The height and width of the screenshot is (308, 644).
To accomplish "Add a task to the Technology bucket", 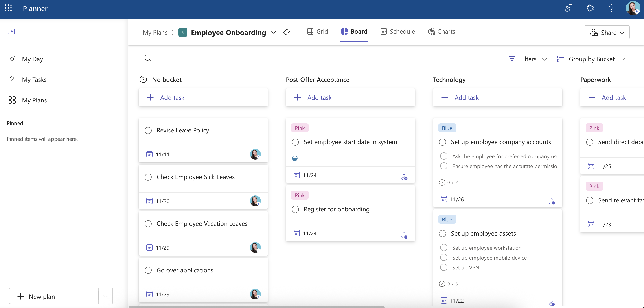I will (461, 98).
